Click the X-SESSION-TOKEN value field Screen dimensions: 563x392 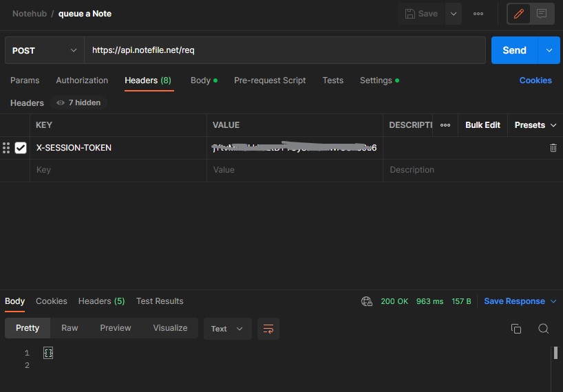pos(295,148)
